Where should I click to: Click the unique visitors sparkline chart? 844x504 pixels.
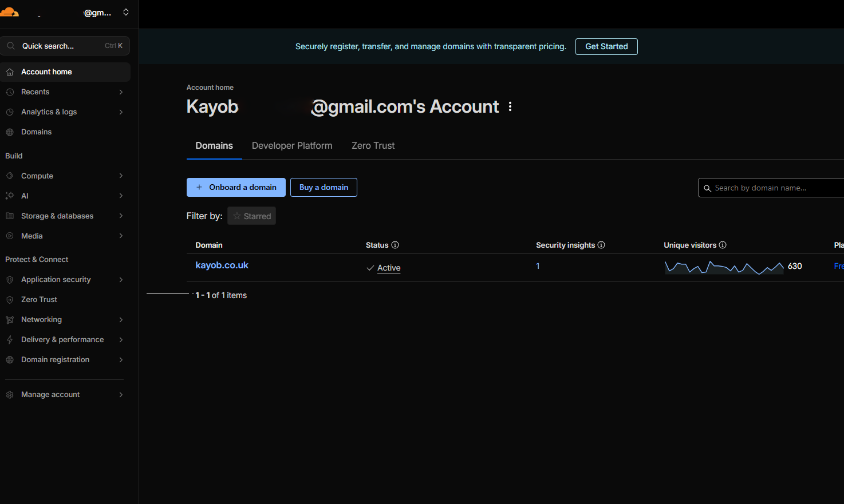tap(724, 267)
